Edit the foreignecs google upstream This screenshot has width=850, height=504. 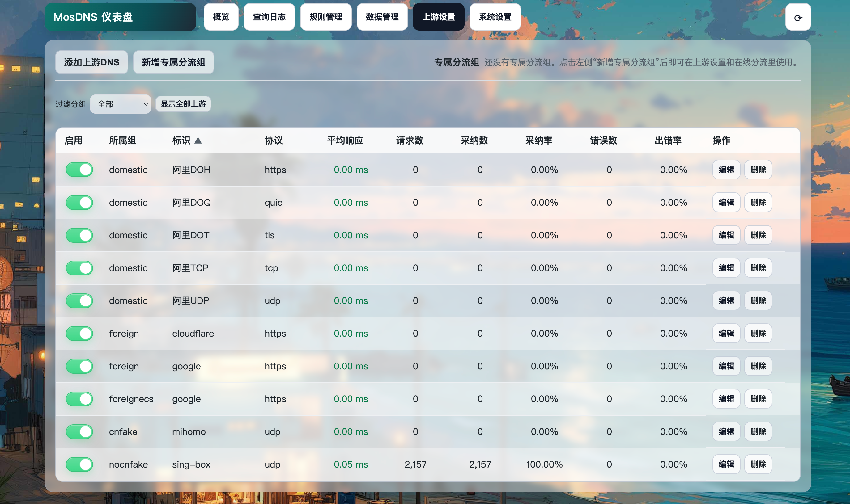(726, 399)
